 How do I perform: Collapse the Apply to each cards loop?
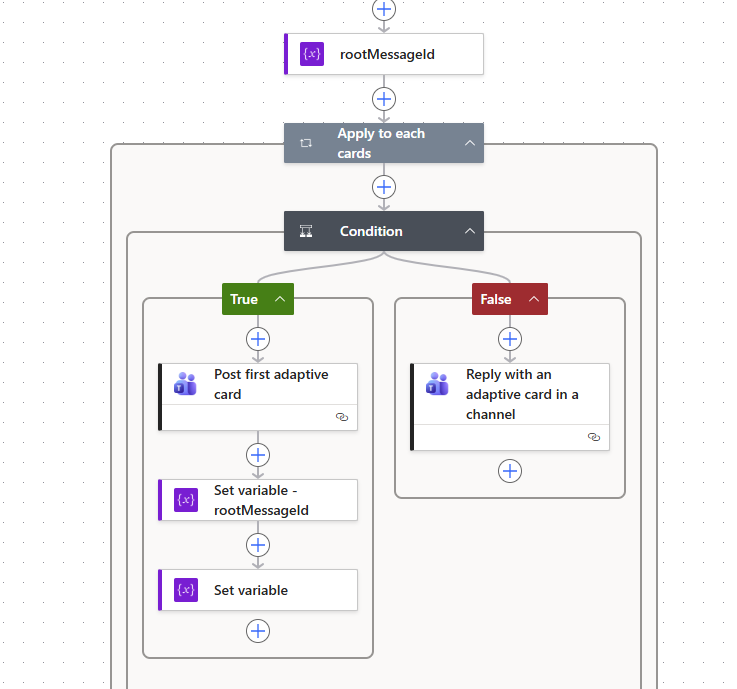click(x=469, y=143)
